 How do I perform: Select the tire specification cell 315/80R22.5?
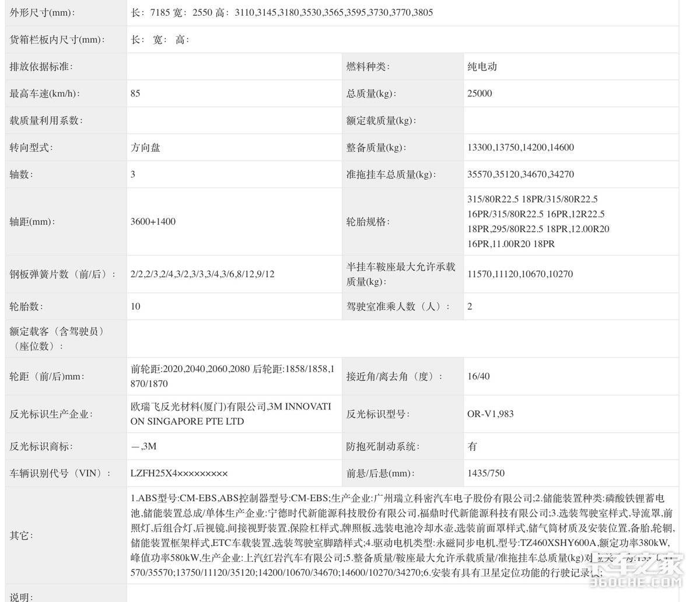pyautogui.click(x=538, y=222)
